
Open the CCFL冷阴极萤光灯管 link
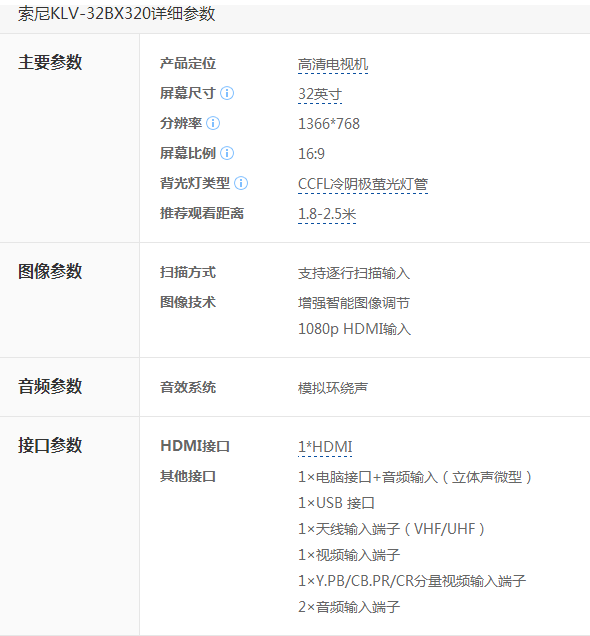[363, 184]
